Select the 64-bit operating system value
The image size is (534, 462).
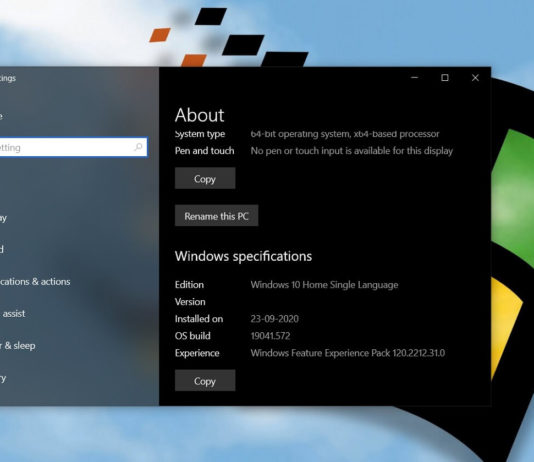(x=345, y=134)
